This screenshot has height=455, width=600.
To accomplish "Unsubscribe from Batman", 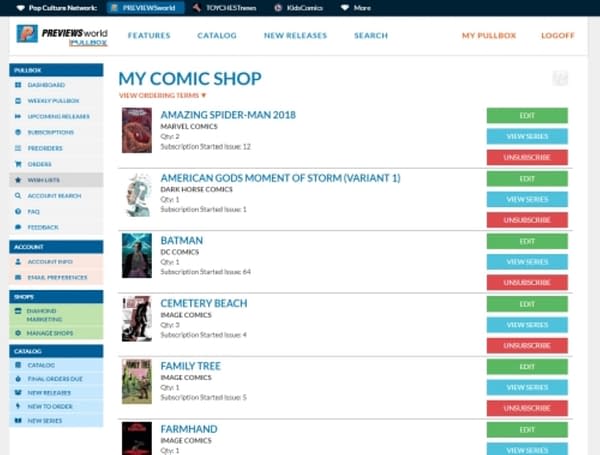I will click(x=527, y=283).
